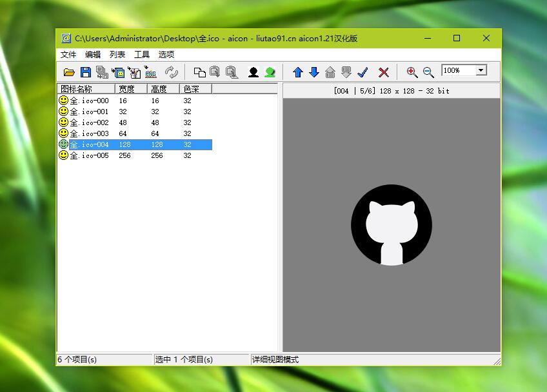The height and width of the screenshot is (392, 547).
Task: Click the width value 48 in row 002
Action: 123,122
